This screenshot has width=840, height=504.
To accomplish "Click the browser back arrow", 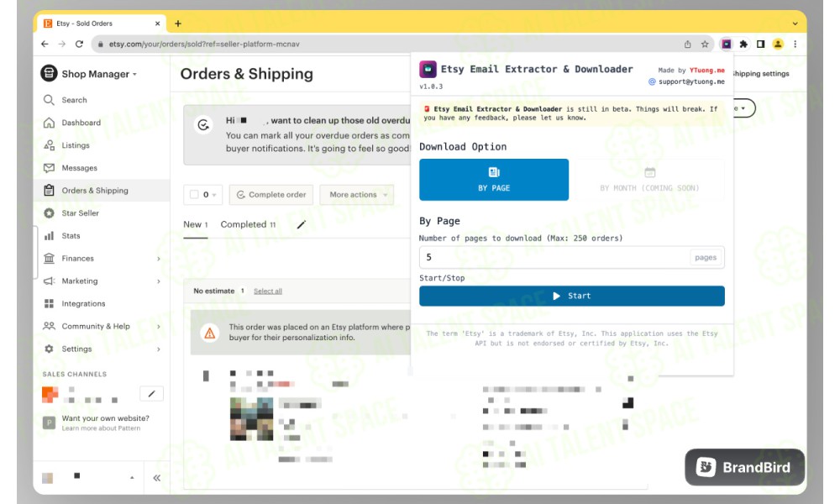I will [x=45, y=44].
